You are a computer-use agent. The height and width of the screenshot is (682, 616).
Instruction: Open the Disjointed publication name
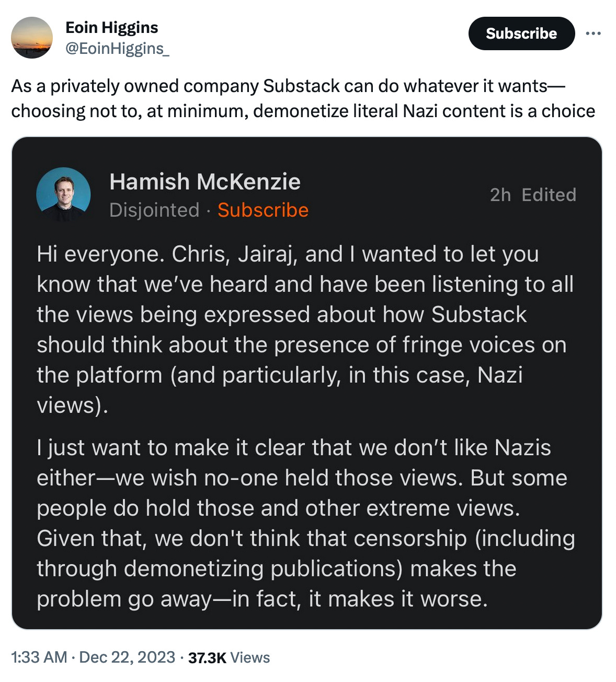(154, 210)
